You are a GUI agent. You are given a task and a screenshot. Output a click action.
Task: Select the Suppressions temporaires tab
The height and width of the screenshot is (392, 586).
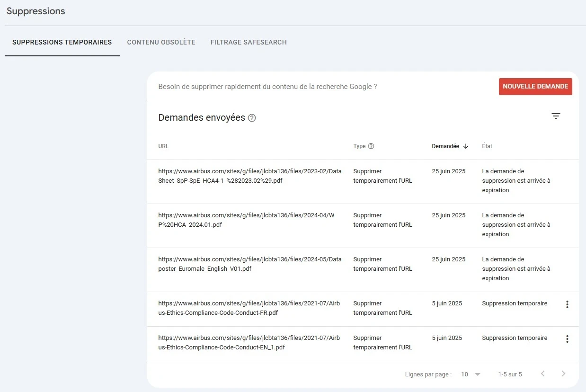point(62,42)
